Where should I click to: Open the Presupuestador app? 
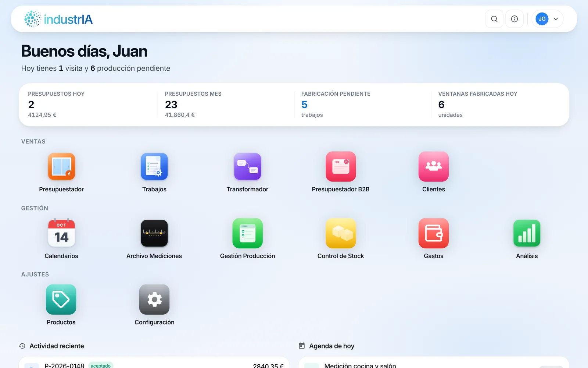(x=61, y=166)
